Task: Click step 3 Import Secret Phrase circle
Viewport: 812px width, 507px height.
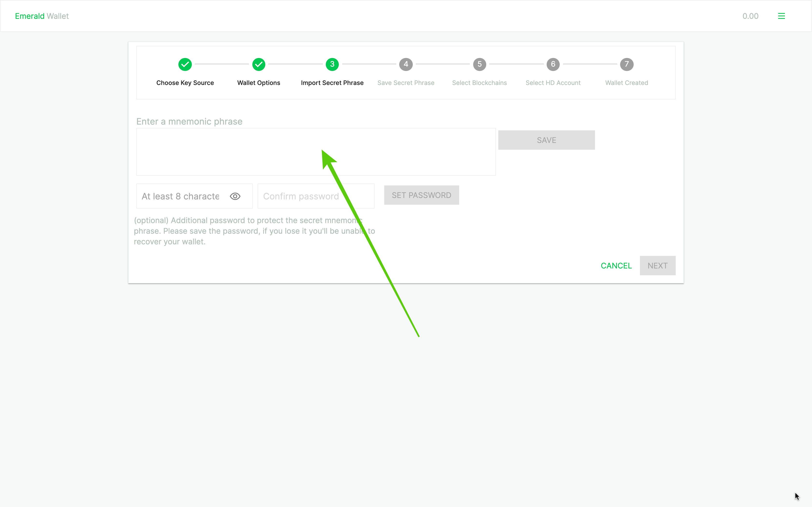Action: pyautogui.click(x=332, y=64)
